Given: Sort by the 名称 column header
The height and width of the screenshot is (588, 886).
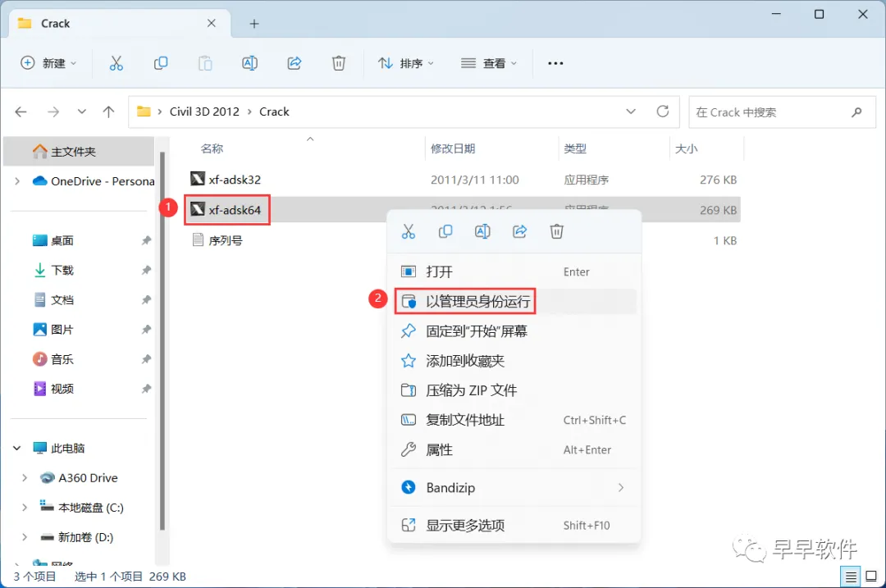Looking at the screenshot, I should pyautogui.click(x=212, y=148).
